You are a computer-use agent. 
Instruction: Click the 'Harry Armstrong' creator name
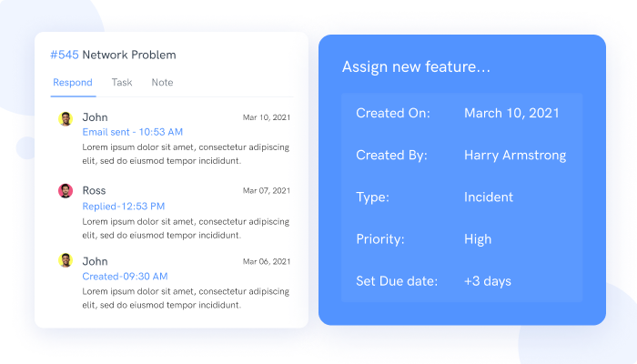(x=515, y=156)
